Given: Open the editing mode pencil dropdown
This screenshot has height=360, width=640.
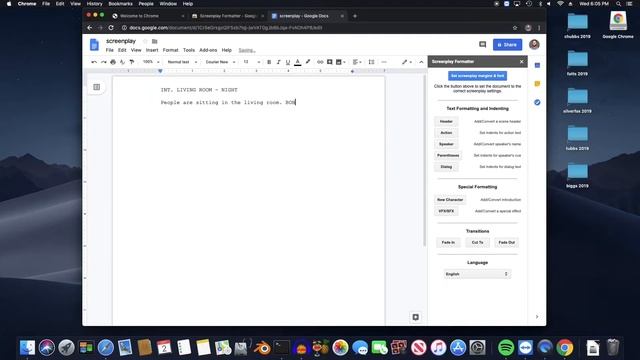Looking at the screenshot, I should 407,62.
